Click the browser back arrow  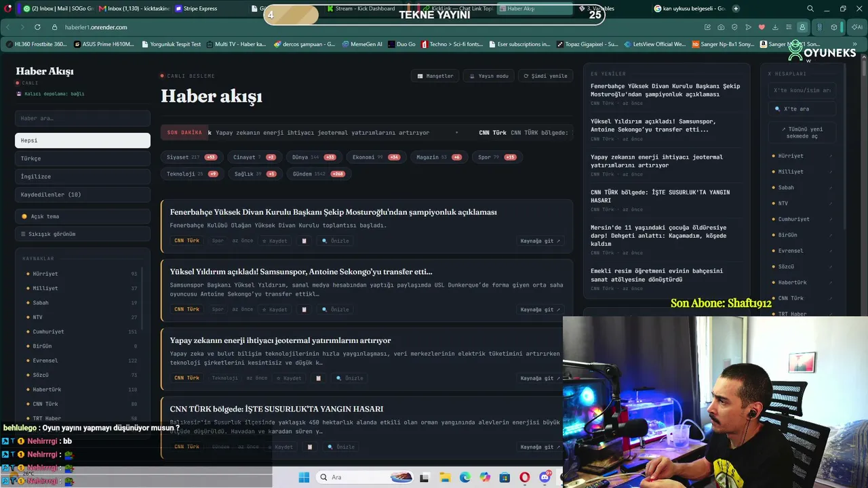click(x=8, y=27)
